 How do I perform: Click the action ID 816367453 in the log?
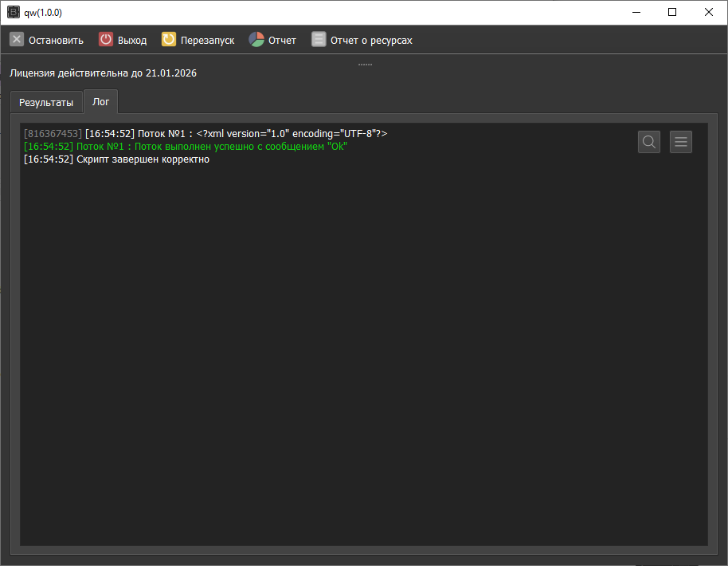[53, 134]
